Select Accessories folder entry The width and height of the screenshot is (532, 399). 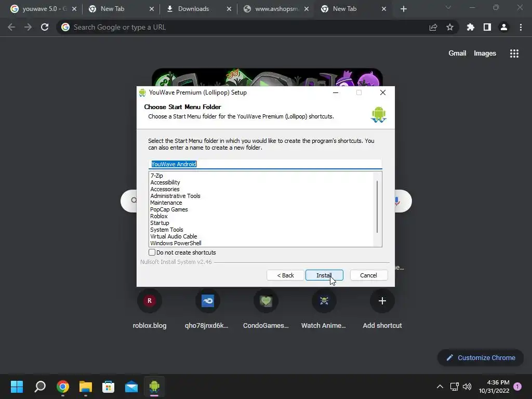pos(165,189)
